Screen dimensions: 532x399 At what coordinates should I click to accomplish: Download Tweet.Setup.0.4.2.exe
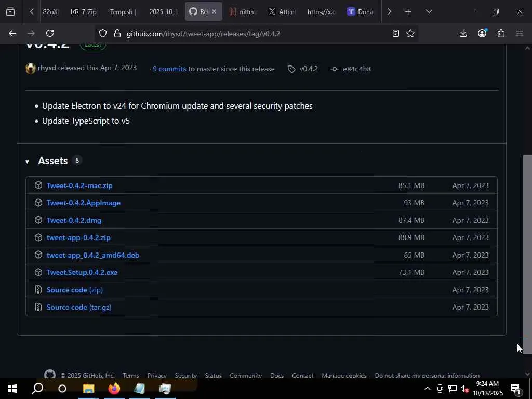tap(82, 272)
